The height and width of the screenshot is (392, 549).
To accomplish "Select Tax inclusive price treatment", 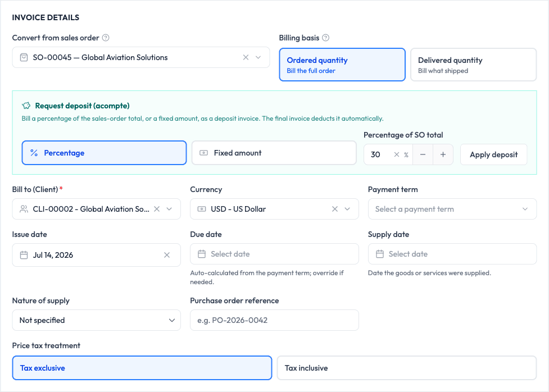I will tap(407, 368).
